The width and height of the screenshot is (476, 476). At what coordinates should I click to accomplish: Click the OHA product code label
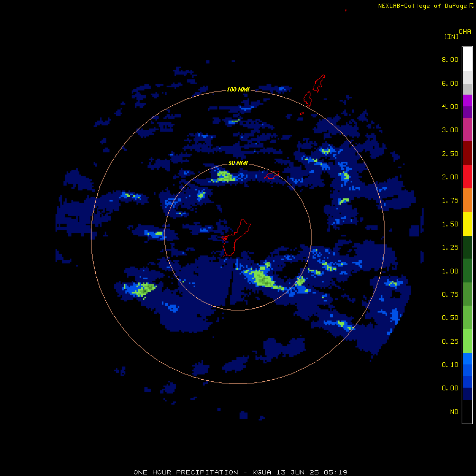465,32
